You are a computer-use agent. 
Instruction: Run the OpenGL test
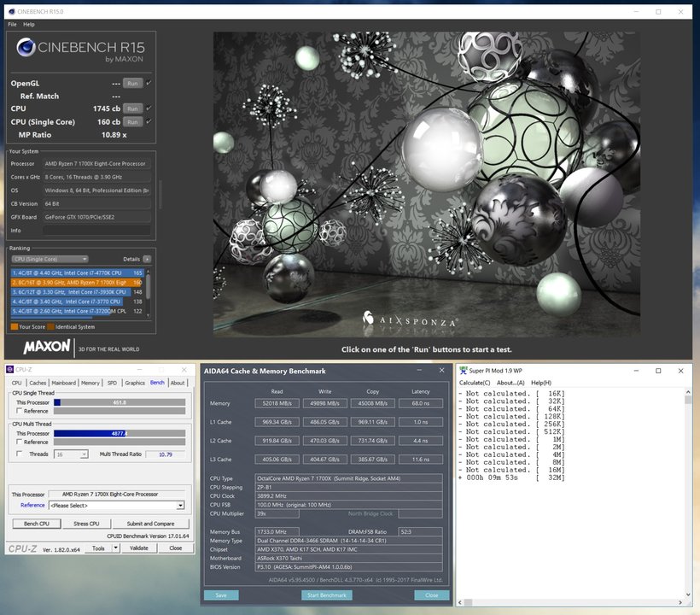click(132, 83)
